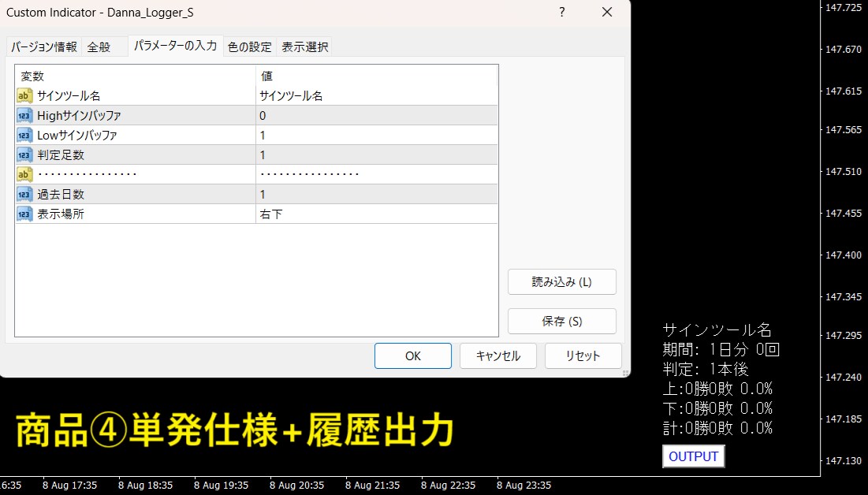Click the 147.400 price scale label
The height and width of the screenshot is (495, 868).
[843, 255]
